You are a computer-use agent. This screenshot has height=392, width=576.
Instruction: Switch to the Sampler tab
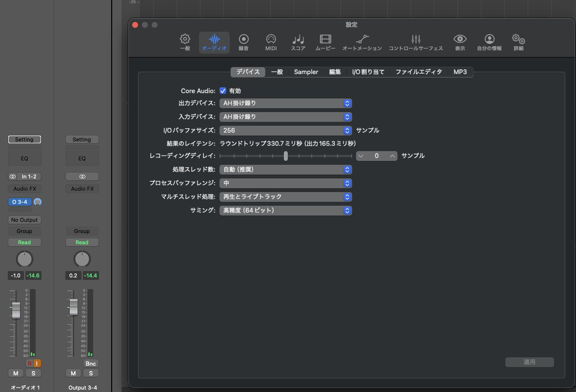click(x=306, y=72)
